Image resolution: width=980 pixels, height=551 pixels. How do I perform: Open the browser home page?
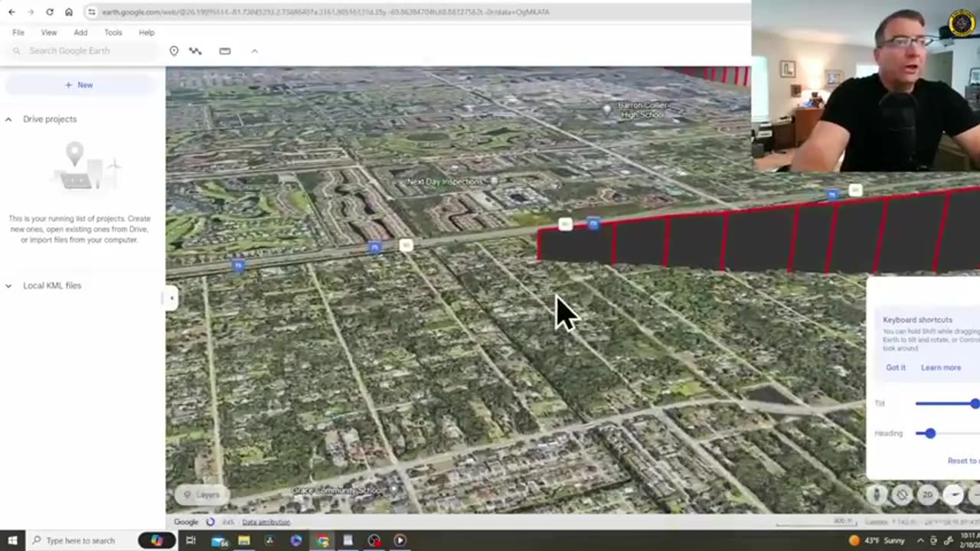click(x=69, y=12)
